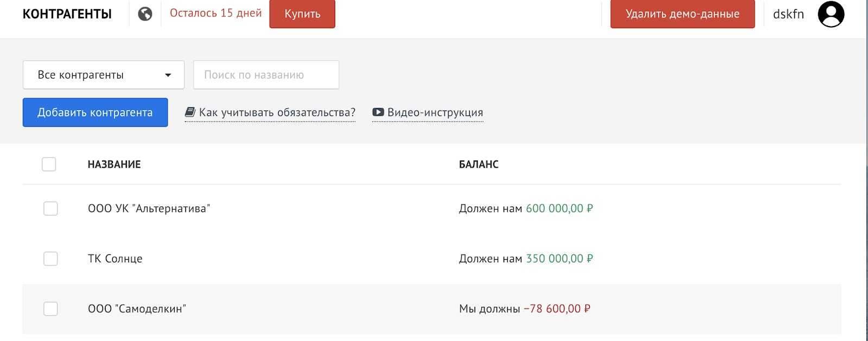
Task: Click the book icon beside obligations help
Action: click(x=190, y=112)
